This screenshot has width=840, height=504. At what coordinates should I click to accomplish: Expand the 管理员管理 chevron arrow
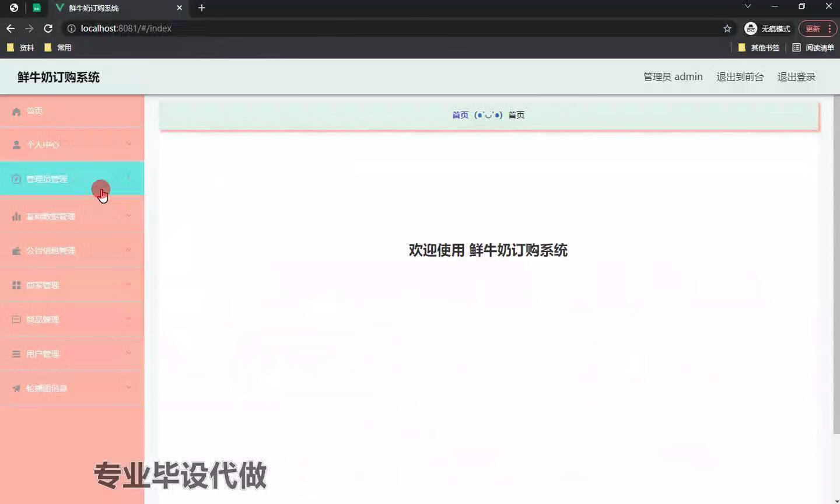pos(129,177)
